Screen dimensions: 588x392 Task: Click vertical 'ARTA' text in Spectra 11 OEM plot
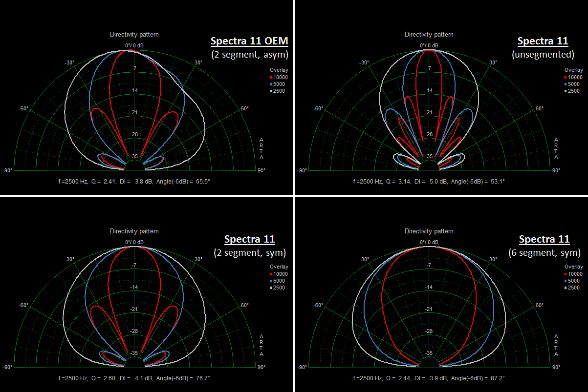(x=261, y=148)
